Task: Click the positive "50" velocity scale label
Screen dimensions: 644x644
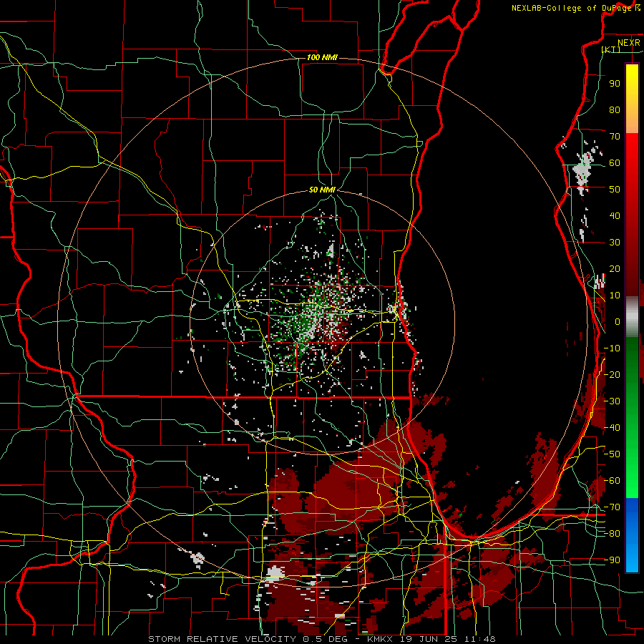Action: pos(615,190)
